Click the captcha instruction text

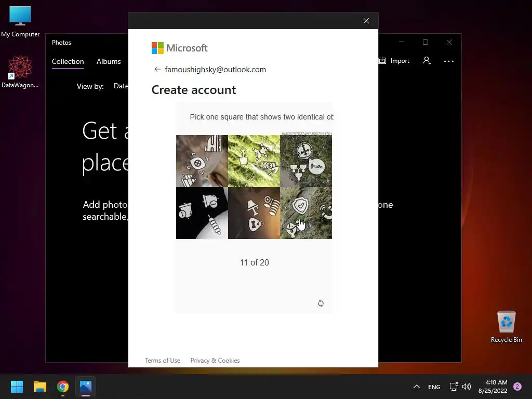262,117
